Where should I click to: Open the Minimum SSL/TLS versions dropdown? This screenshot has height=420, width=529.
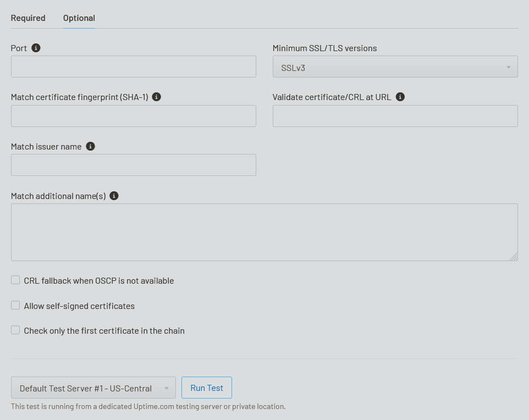[x=395, y=67]
